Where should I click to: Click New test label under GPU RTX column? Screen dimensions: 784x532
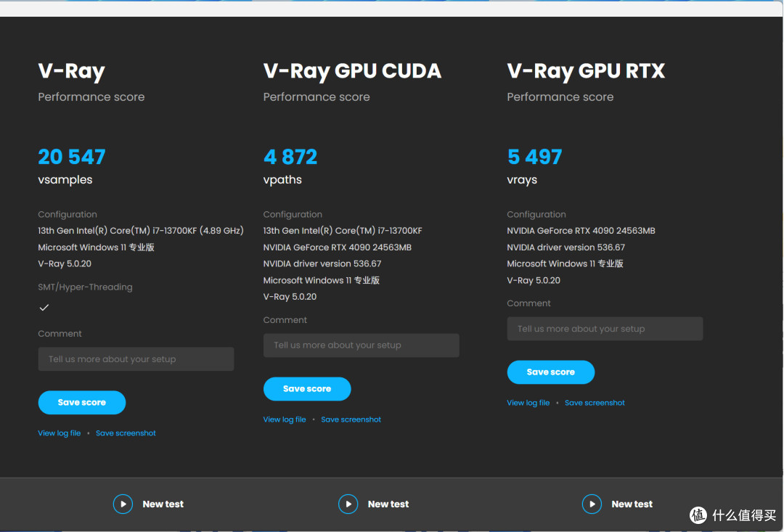(x=632, y=504)
